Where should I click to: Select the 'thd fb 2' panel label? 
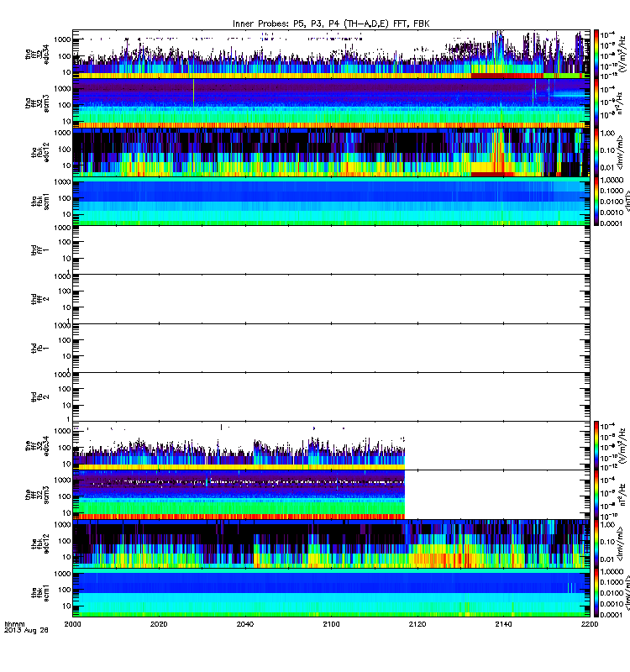pyautogui.click(x=40, y=396)
